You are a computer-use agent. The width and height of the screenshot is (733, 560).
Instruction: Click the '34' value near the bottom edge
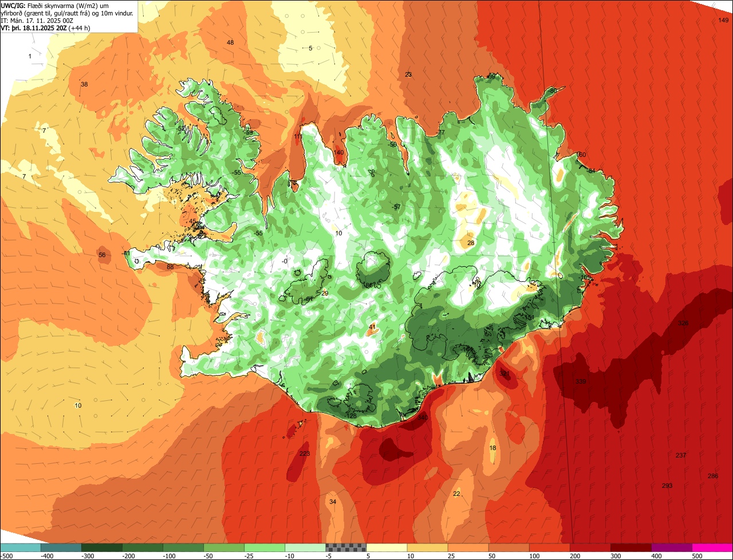coord(333,502)
